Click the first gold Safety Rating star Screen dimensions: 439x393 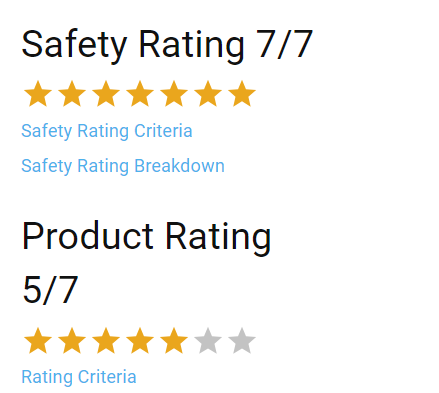pos(38,94)
